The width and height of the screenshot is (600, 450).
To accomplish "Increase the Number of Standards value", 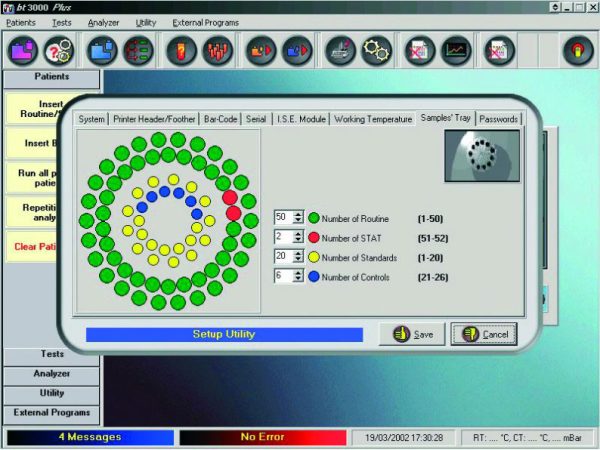I will pos(298,253).
